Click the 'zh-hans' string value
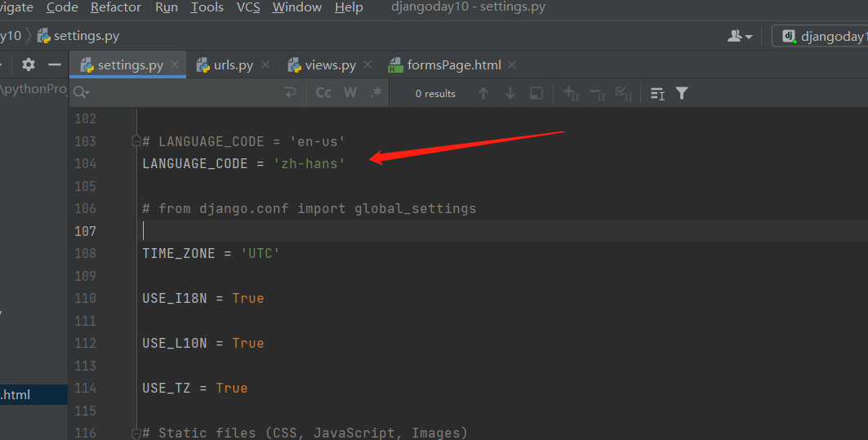This screenshot has width=868, height=440. pos(309,164)
